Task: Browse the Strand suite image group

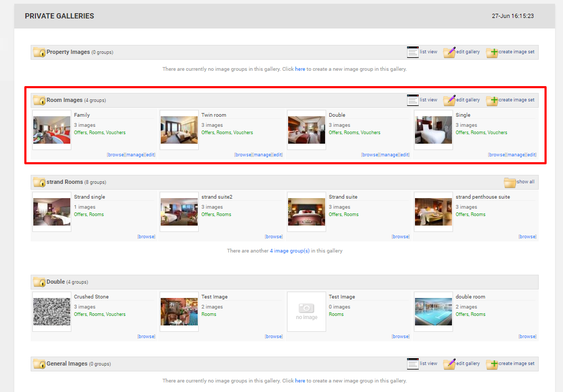Action: (401, 237)
